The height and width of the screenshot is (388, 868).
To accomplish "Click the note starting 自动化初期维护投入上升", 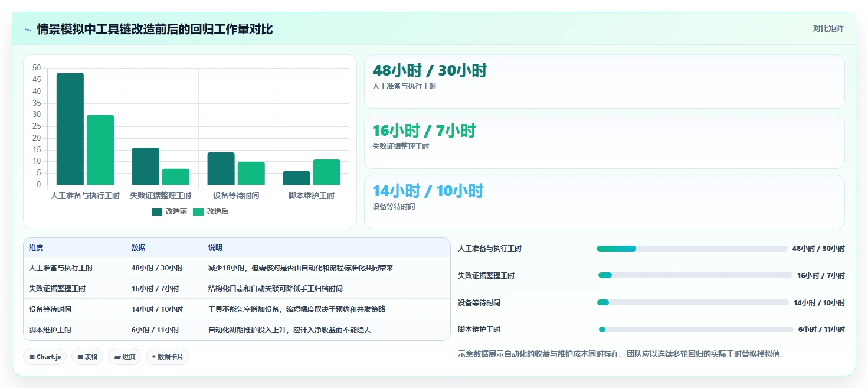I will tap(290, 330).
